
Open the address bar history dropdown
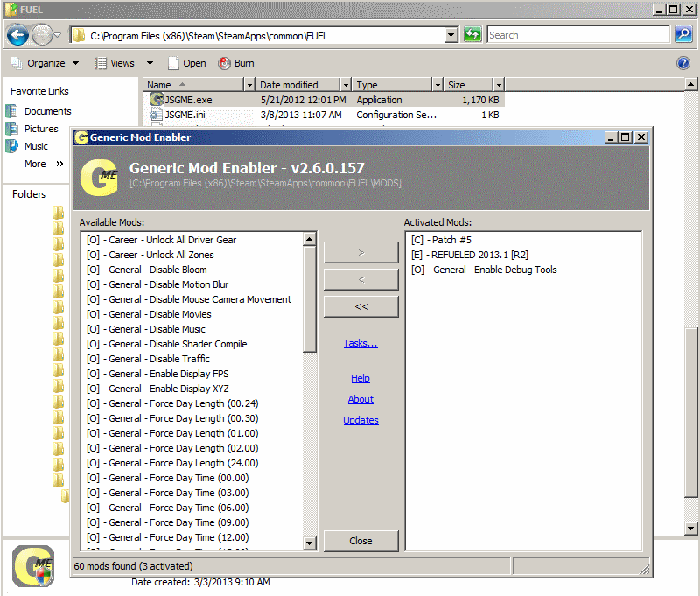pos(451,34)
